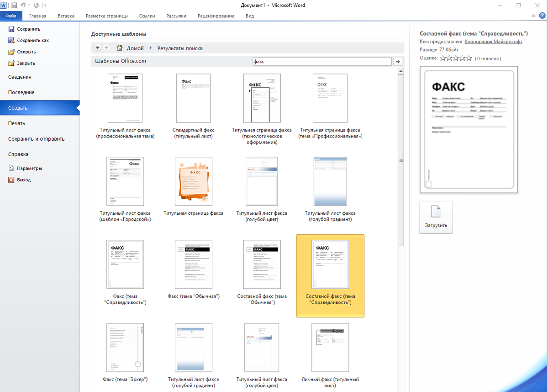
Task: Click the template list scrollbar thumb
Action: pyautogui.click(x=401, y=160)
